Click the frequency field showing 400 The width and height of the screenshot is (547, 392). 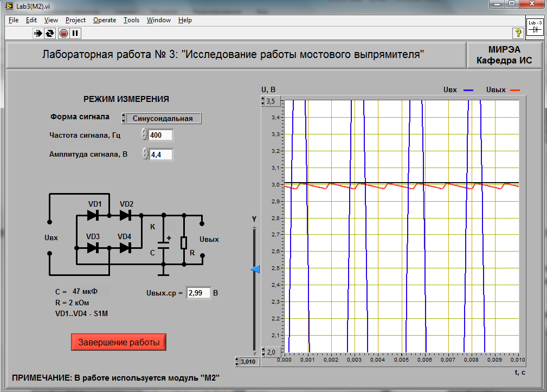(160, 135)
